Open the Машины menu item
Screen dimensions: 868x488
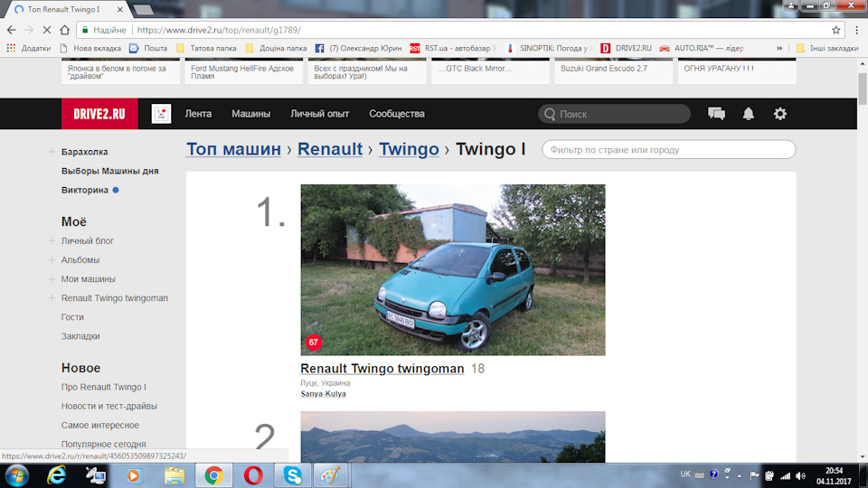click(250, 114)
